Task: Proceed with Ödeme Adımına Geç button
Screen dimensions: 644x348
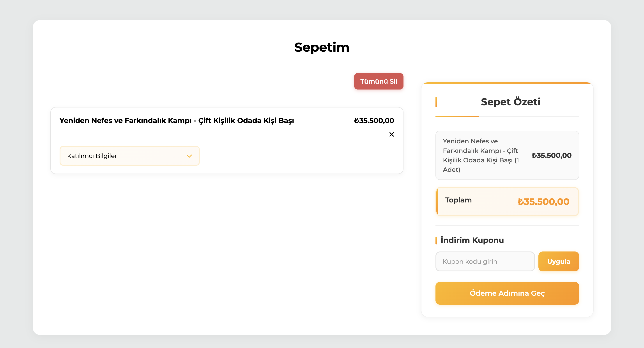Action: pos(507,293)
